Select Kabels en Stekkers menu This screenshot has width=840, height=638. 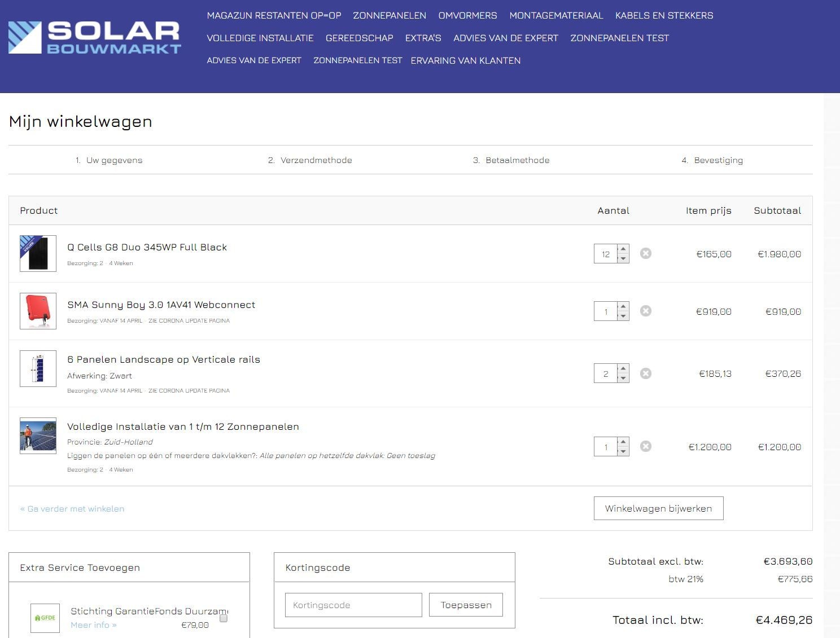click(664, 15)
